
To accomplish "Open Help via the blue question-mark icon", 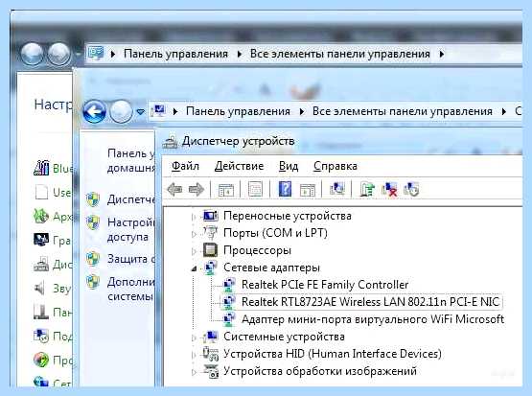I will click(285, 189).
